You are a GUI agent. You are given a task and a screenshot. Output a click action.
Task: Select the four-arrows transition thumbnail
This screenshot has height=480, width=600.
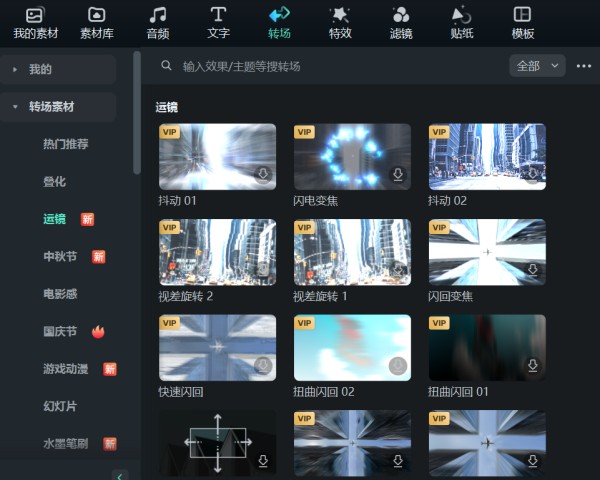pyautogui.click(x=217, y=443)
